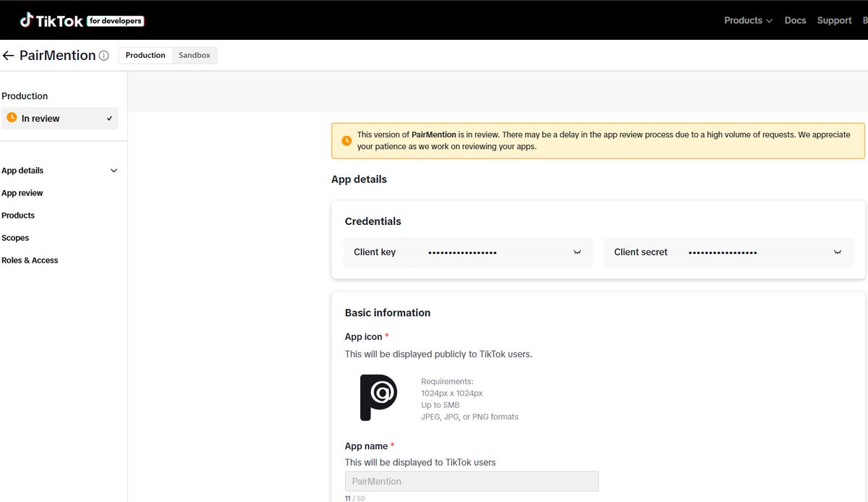Screen dimensions: 868x502
Task: Click the TikTok for developers logo
Action: click(x=82, y=20)
